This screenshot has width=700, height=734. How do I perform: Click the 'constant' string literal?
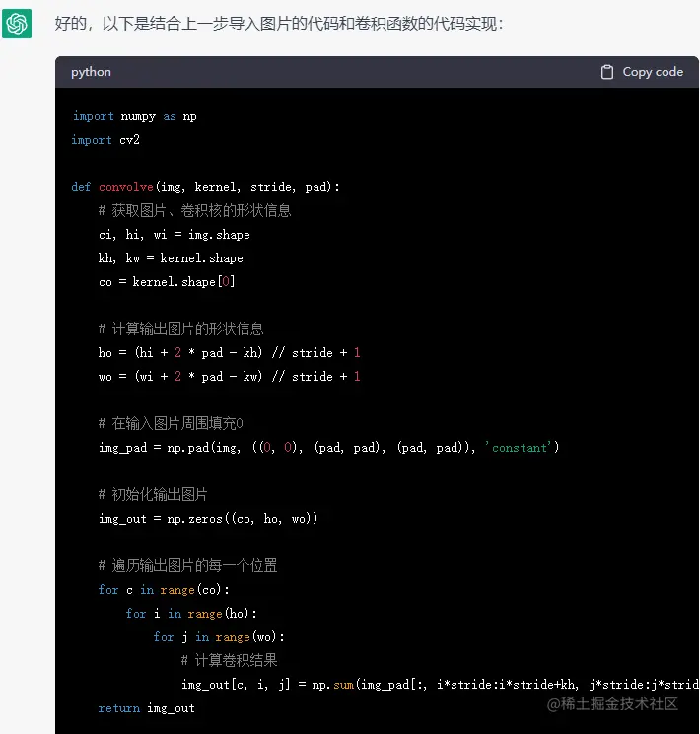click(520, 448)
